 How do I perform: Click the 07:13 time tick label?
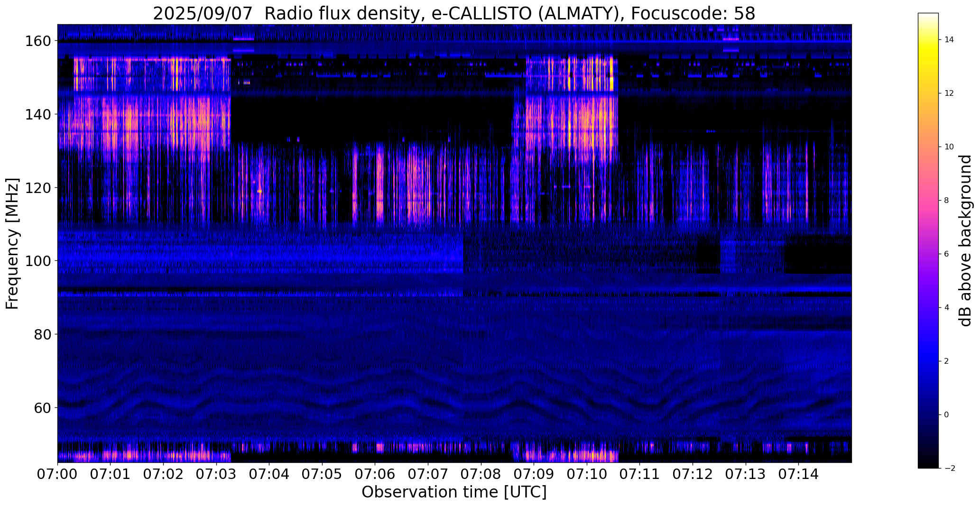(x=746, y=474)
